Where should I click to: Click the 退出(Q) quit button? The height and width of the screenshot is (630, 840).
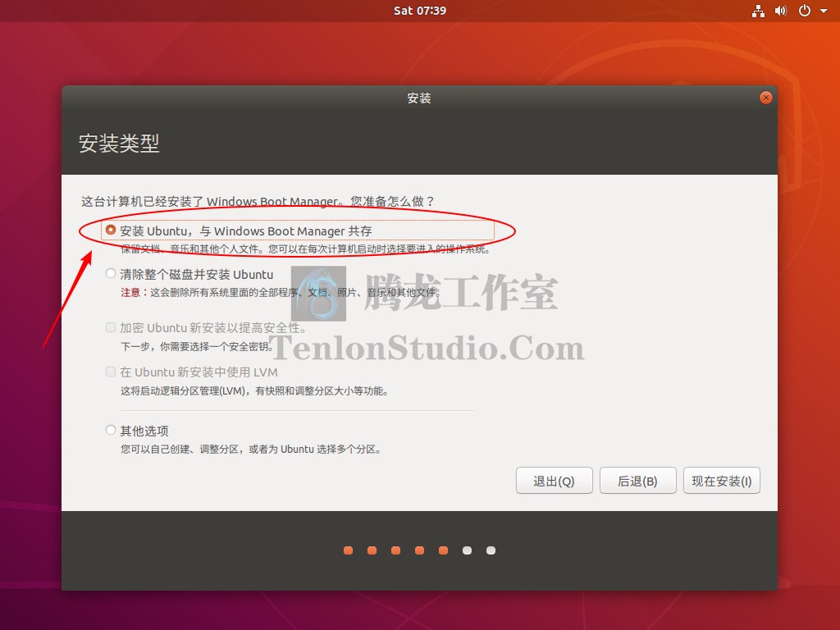tap(554, 481)
